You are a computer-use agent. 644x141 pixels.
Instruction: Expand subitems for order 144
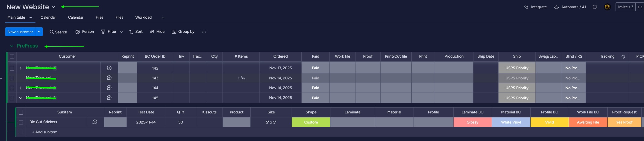pos(21,88)
